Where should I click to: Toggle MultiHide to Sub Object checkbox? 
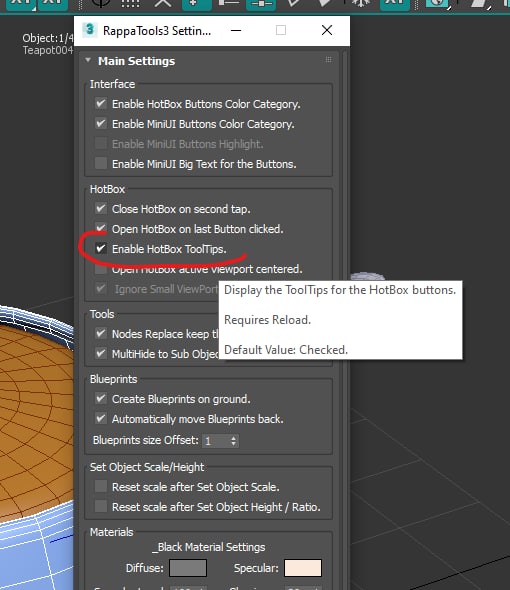click(101, 353)
